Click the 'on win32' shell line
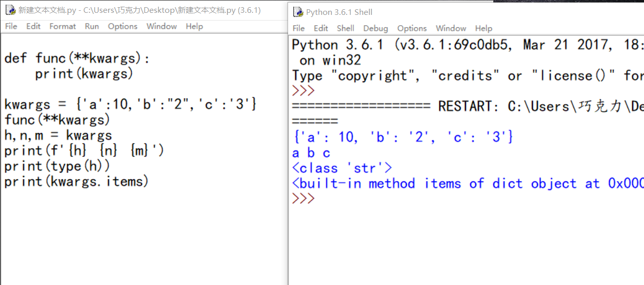This screenshot has width=644, height=285. (330, 60)
